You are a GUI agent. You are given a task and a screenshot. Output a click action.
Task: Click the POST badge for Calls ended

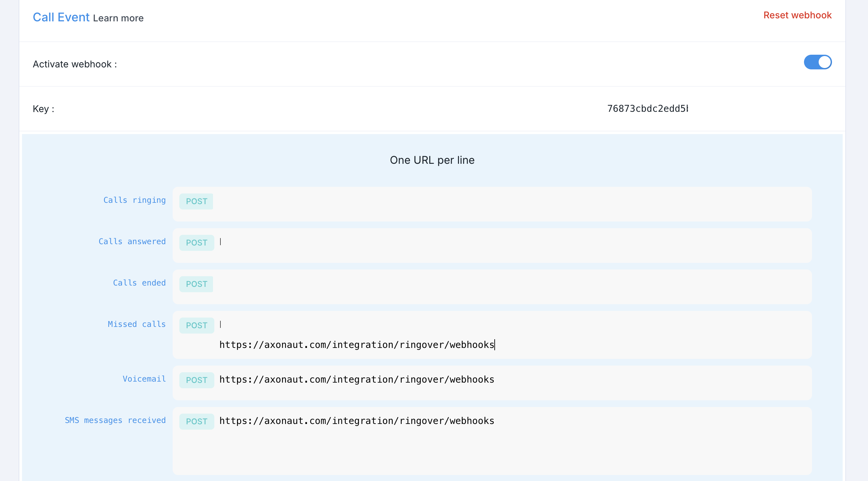tap(196, 284)
